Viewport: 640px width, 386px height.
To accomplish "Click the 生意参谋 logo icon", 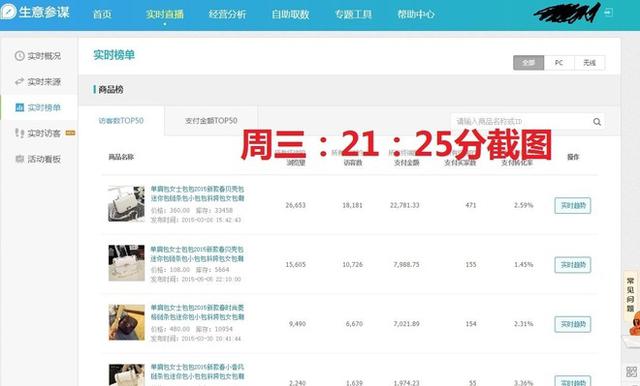I will click(8, 11).
